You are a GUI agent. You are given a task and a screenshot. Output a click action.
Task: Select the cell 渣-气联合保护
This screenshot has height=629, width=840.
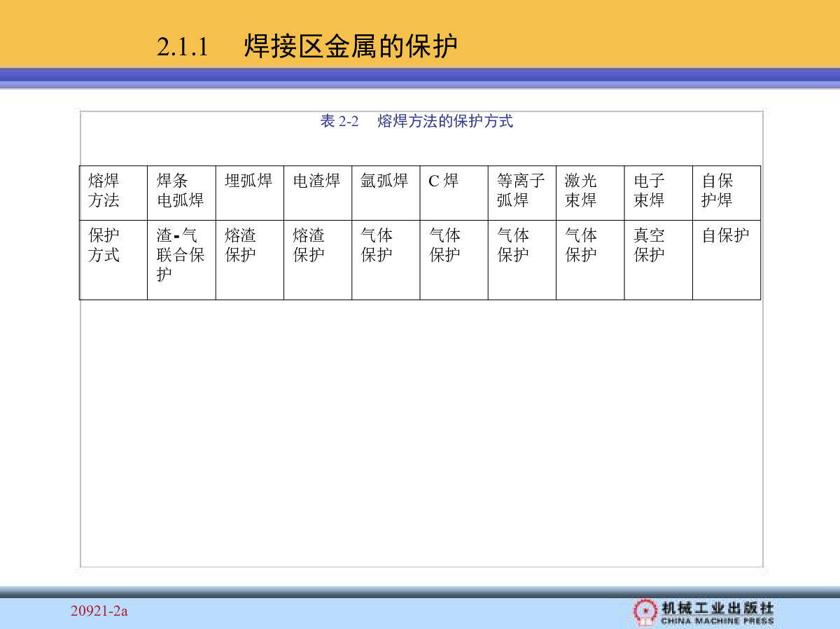coord(181,260)
